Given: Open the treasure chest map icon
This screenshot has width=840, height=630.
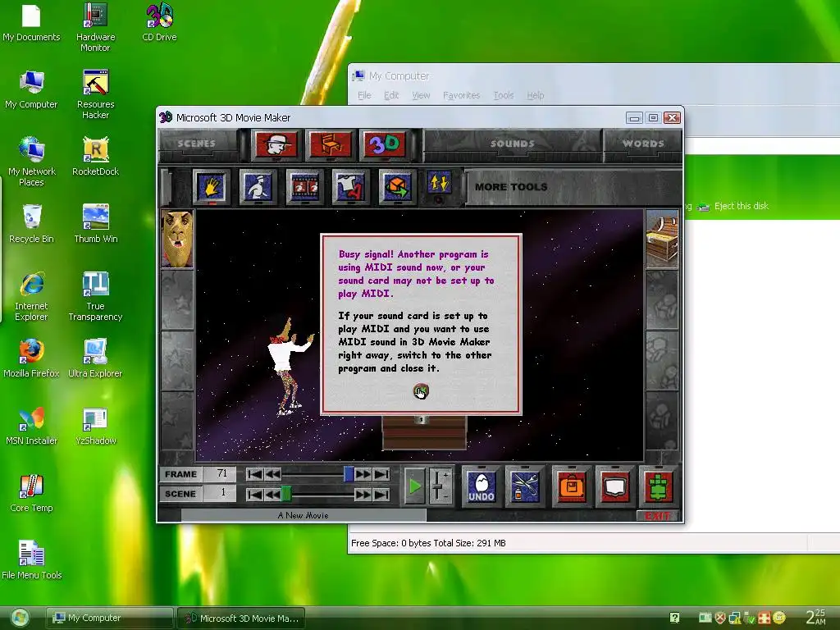Looking at the screenshot, I should coord(662,239).
